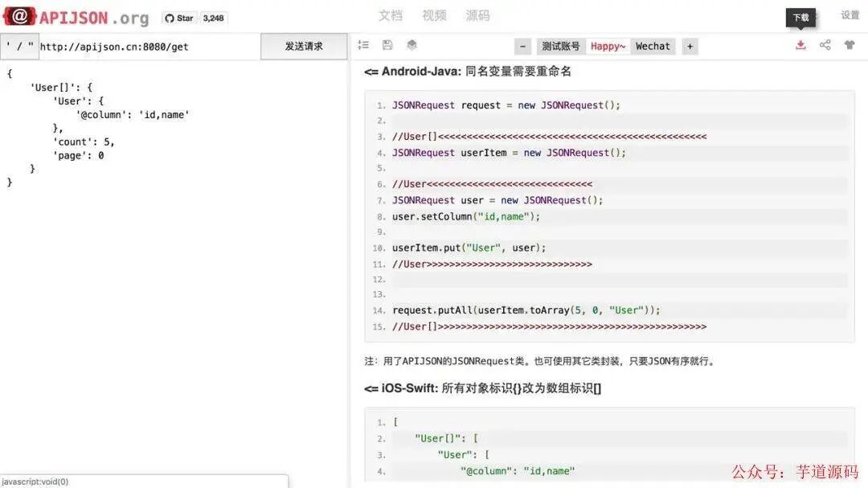The image size is (868, 488).
Task: View the 3,248 star count
Action: tap(213, 18)
